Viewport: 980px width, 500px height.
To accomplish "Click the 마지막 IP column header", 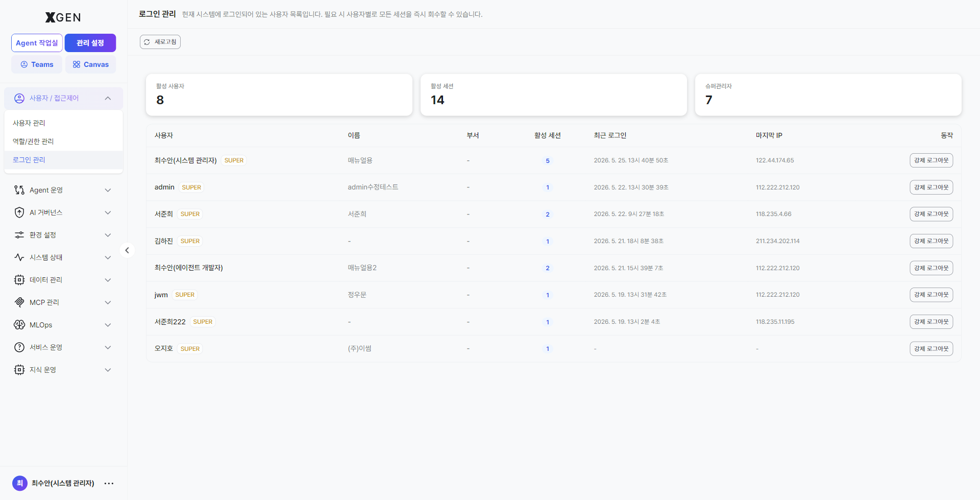I will (769, 135).
